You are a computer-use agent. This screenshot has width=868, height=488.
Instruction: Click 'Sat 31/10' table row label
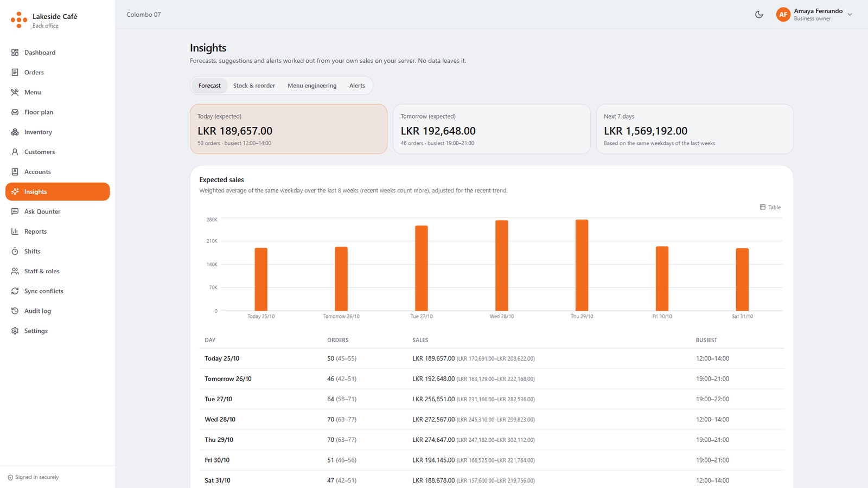click(x=218, y=480)
